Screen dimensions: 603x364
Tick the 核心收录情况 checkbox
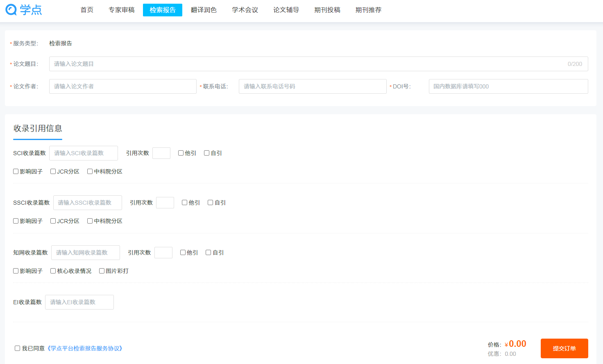(53, 271)
